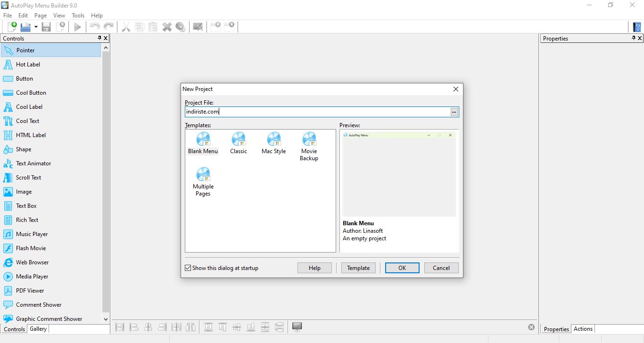Screen dimensions: 644x343
Task: Click the Save floppy disk icon
Action: tap(46, 27)
